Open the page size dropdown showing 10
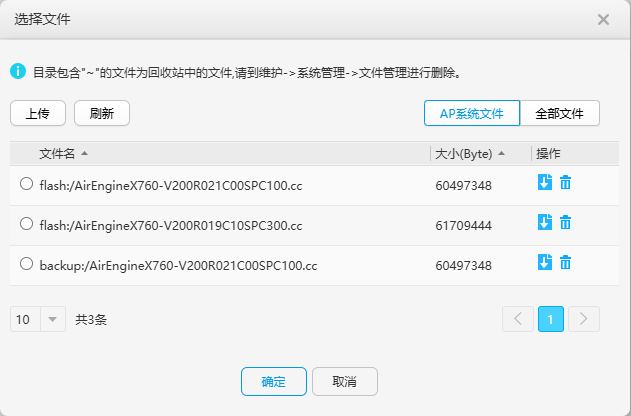 [x=38, y=319]
